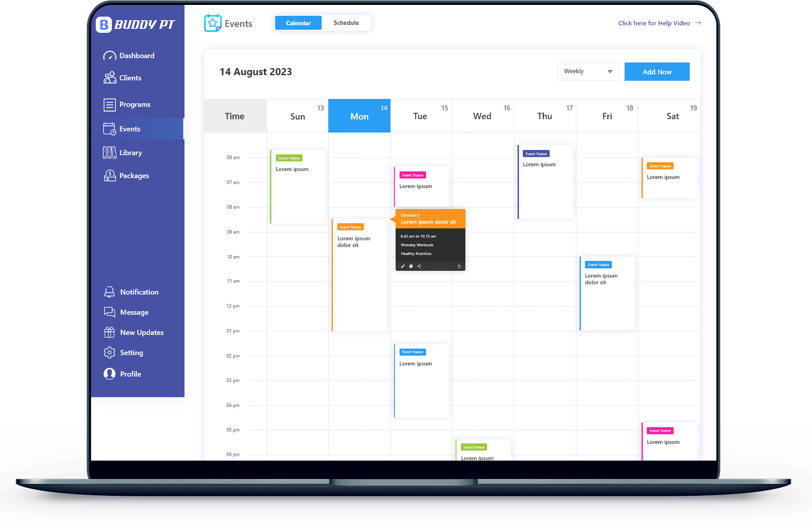Expand the Weekly view dropdown
The height and width of the screenshot is (527, 812).
click(x=586, y=71)
